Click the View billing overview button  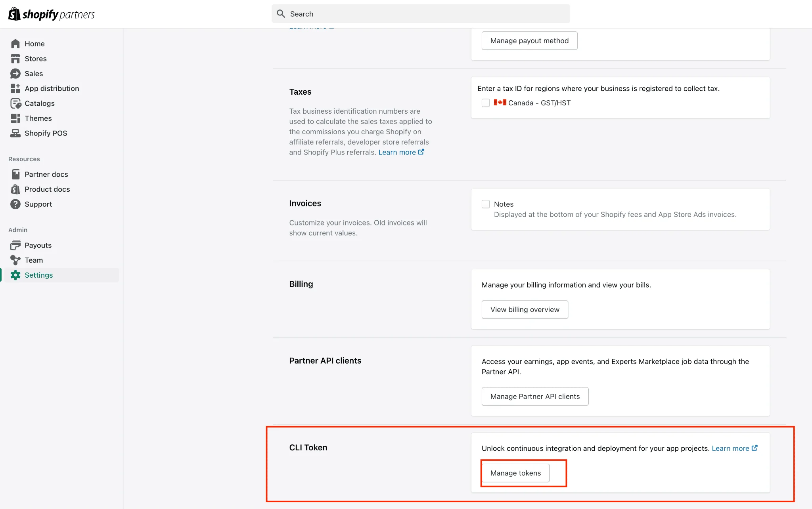point(525,309)
